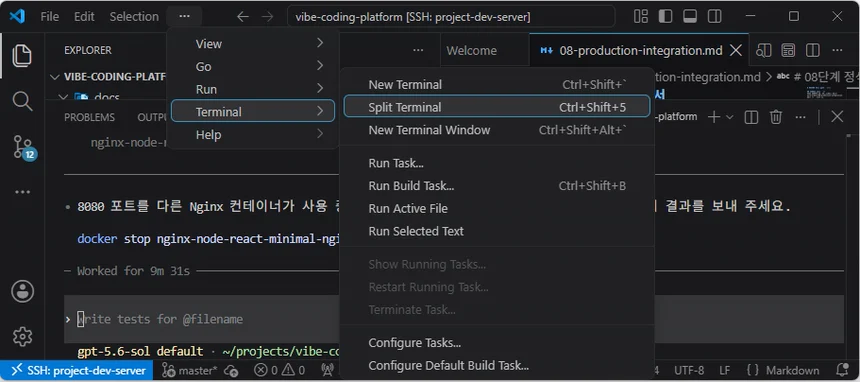Image resolution: width=860 pixels, height=382 pixels.
Task: Click the command center search box
Action: pyautogui.click(x=451, y=16)
